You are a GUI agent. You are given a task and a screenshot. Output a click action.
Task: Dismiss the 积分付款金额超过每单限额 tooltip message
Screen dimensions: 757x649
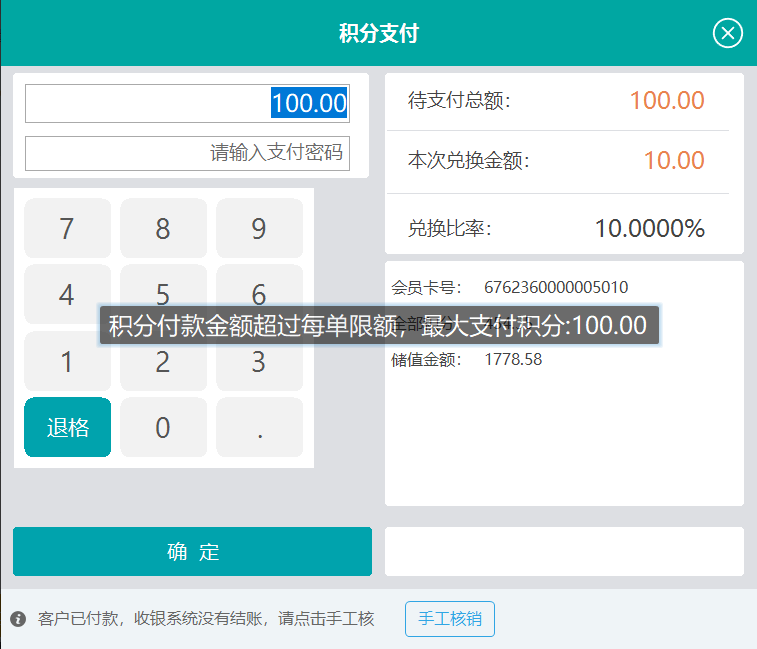point(379,325)
